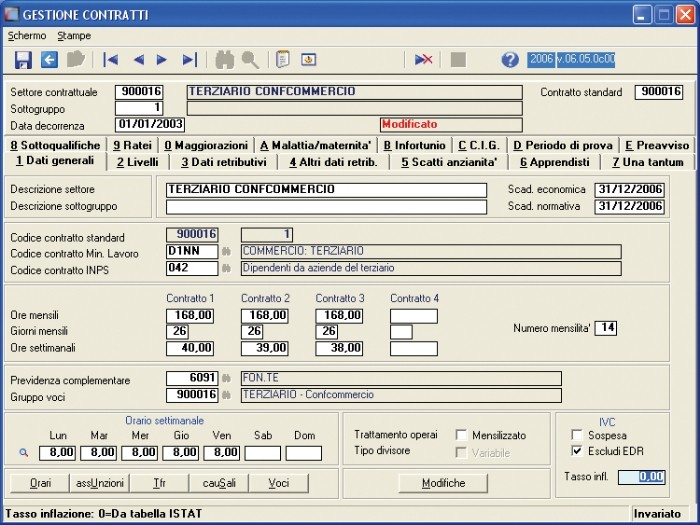Image resolution: width=700 pixels, height=525 pixels.
Task: Click the Tfr button
Action: point(159,483)
